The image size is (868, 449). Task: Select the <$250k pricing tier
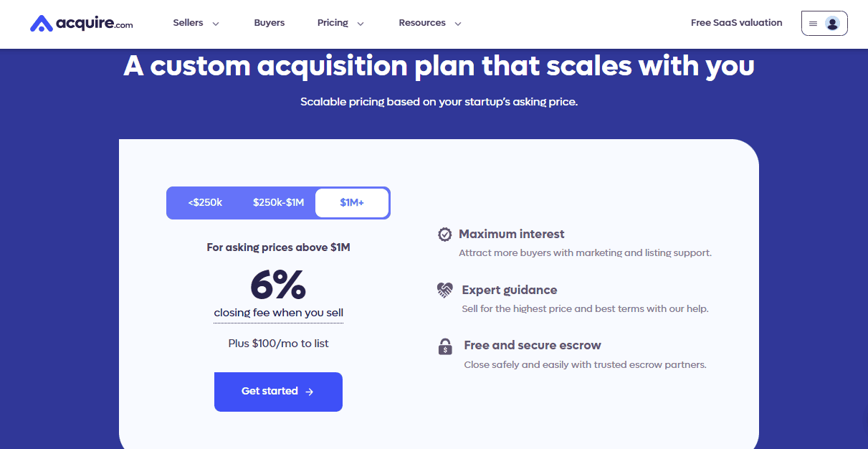205,203
